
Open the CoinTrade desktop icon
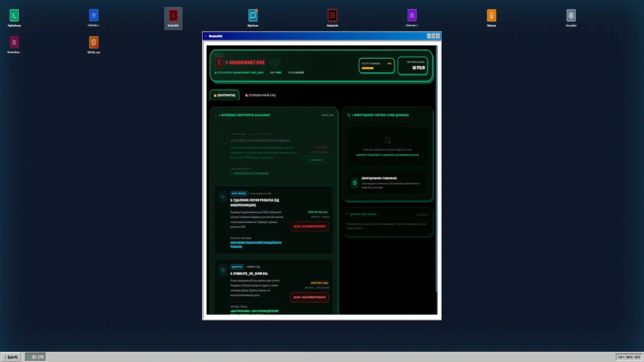click(x=94, y=18)
